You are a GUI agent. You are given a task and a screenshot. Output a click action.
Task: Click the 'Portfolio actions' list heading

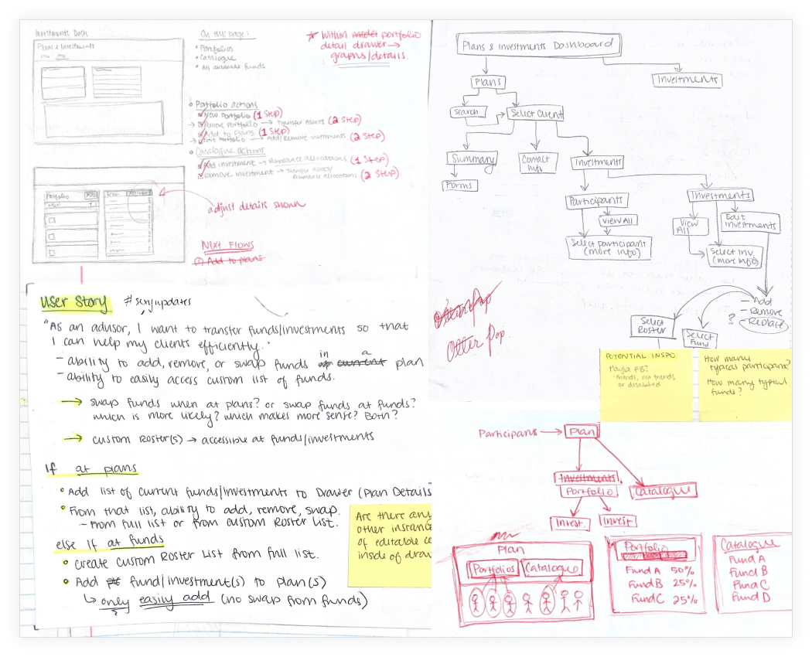tap(227, 104)
